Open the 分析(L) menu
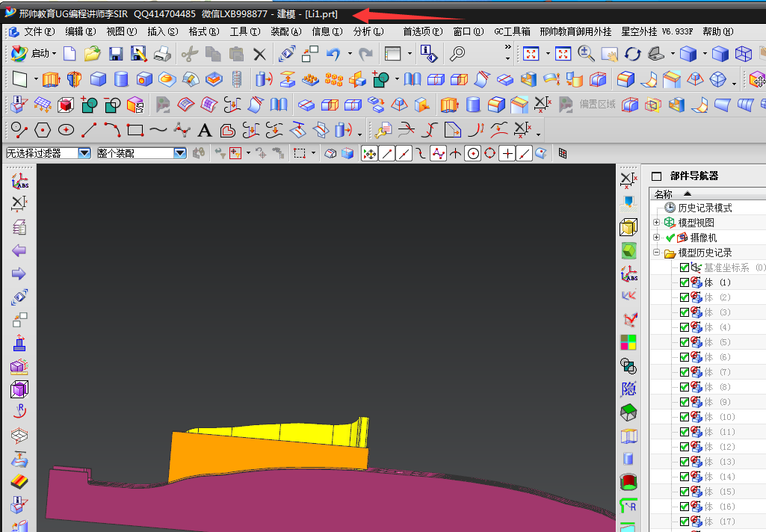 click(x=368, y=31)
